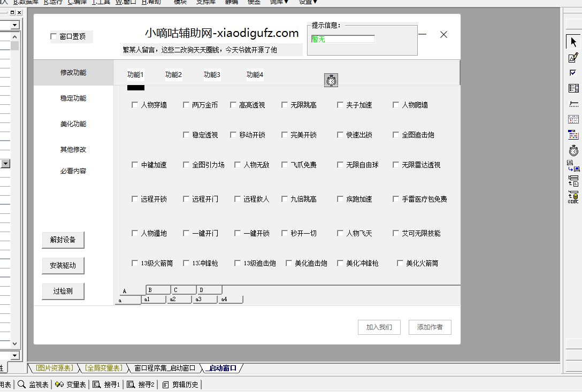The width and height of the screenshot is (582, 392).
Task: Tick the 手雷医疗包免费 checkbox
Action: [x=396, y=199]
